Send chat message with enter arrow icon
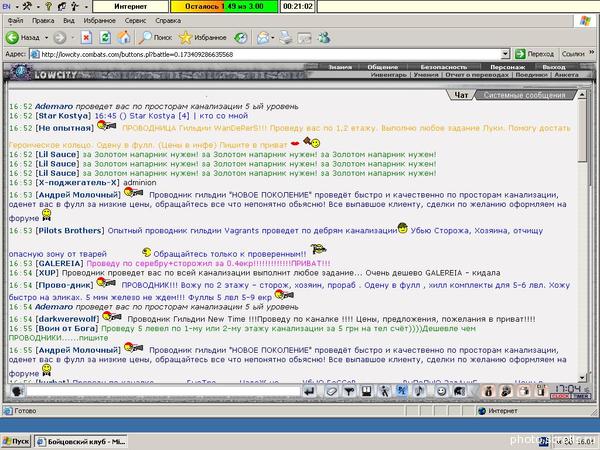This screenshot has width=600, height=450. [x=310, y=391]
